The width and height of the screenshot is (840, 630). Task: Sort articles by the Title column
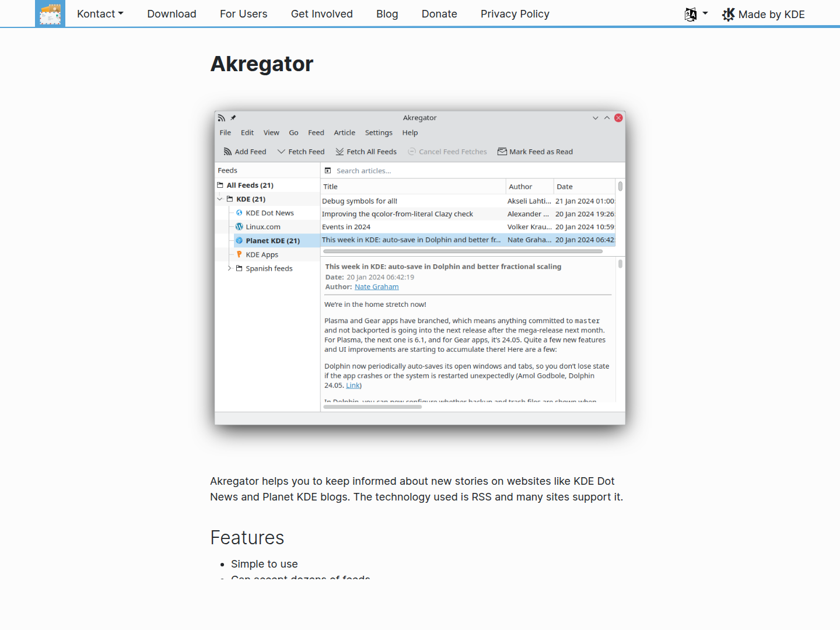pos(414,187)
